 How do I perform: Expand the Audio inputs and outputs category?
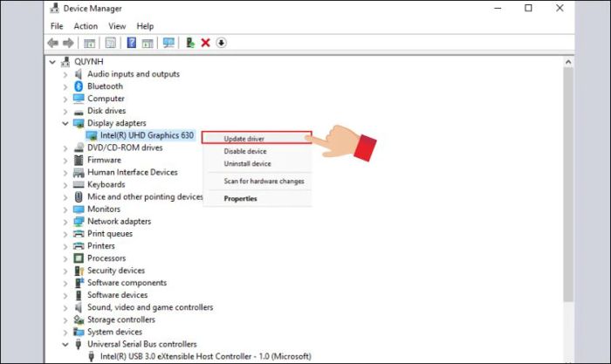tap(65, 74)
